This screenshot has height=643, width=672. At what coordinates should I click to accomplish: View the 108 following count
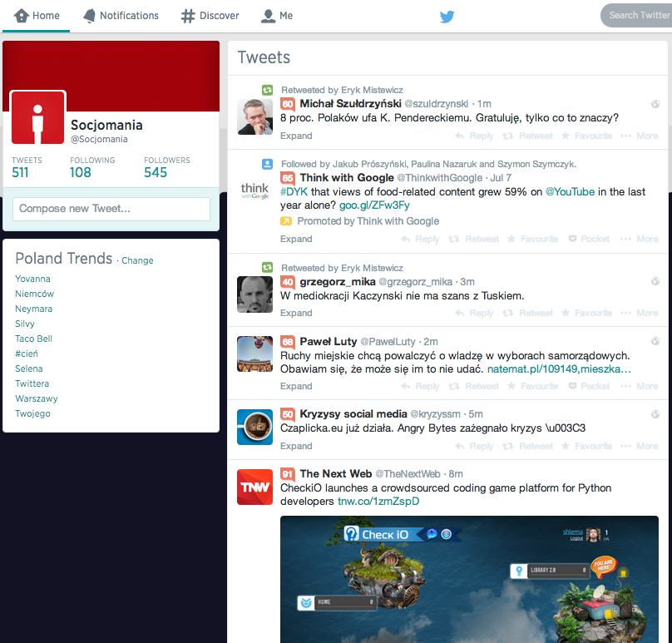92,167
